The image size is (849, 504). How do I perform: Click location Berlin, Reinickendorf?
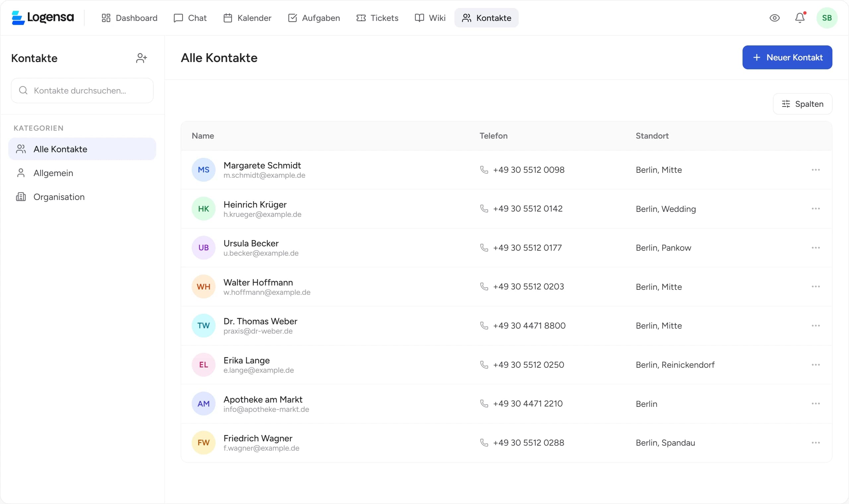tap(675, 365)
